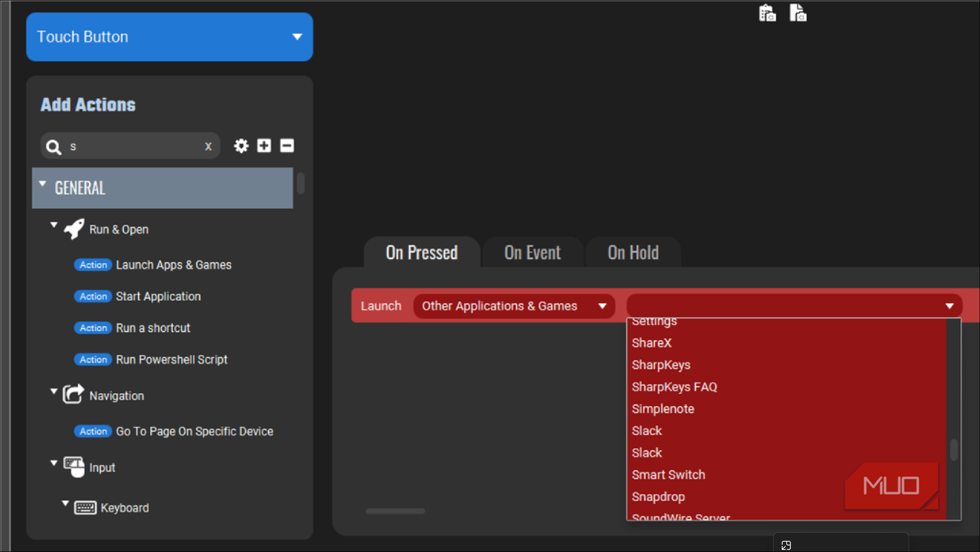Click the Keyboard icon
980x552 pixels.
click(x=85, y=508)
